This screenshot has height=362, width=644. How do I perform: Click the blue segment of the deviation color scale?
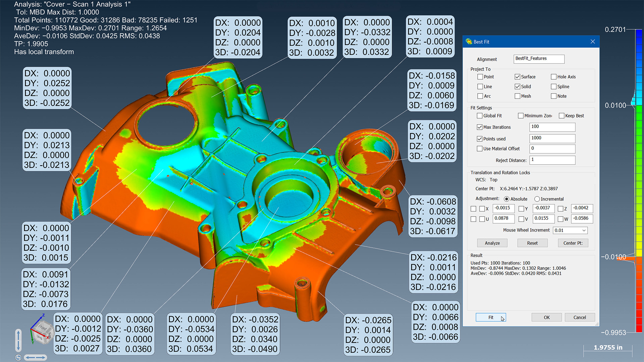tap(639, 67)
